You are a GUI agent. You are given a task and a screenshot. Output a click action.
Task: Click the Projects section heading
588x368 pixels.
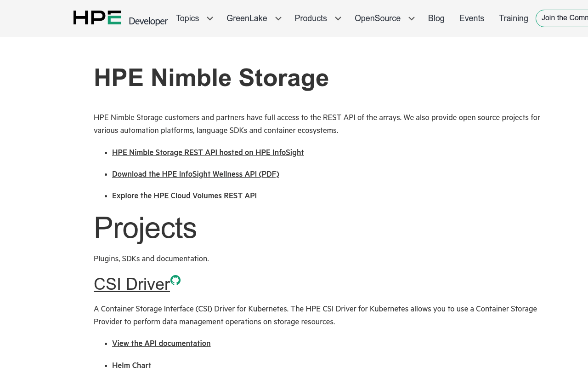[x=145, y=227]
